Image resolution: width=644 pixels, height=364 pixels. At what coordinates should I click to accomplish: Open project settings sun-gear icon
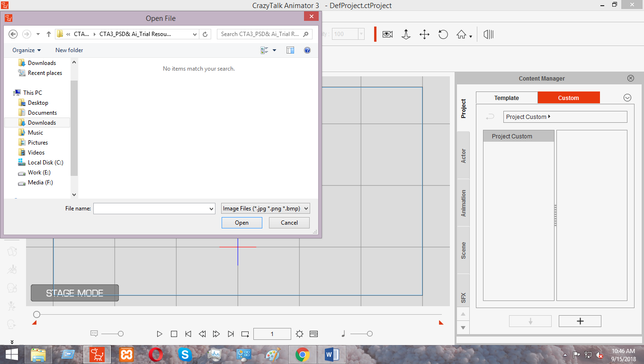299,334
